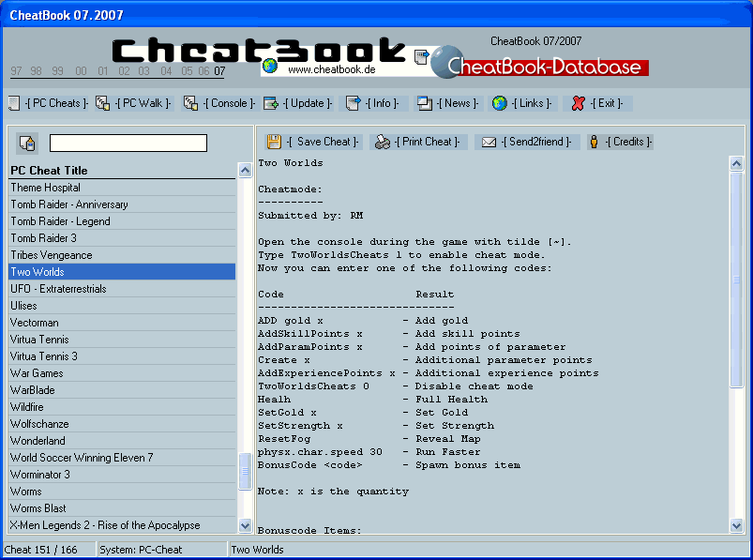
Task: Select X-Men Legends 2 entry
Action: pyautogui.click(x=123, y=525)
